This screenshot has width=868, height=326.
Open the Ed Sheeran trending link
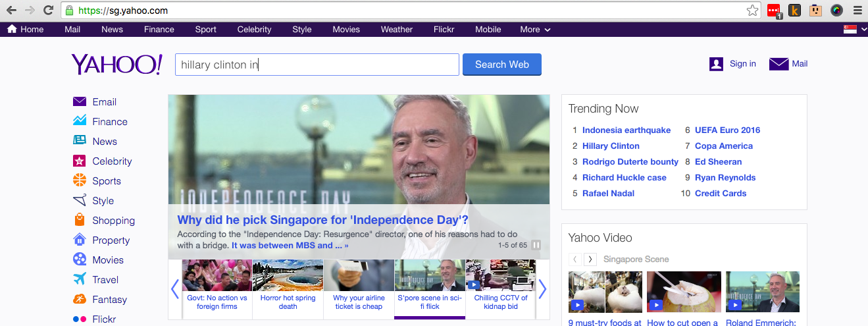click(x=718, y=162)
